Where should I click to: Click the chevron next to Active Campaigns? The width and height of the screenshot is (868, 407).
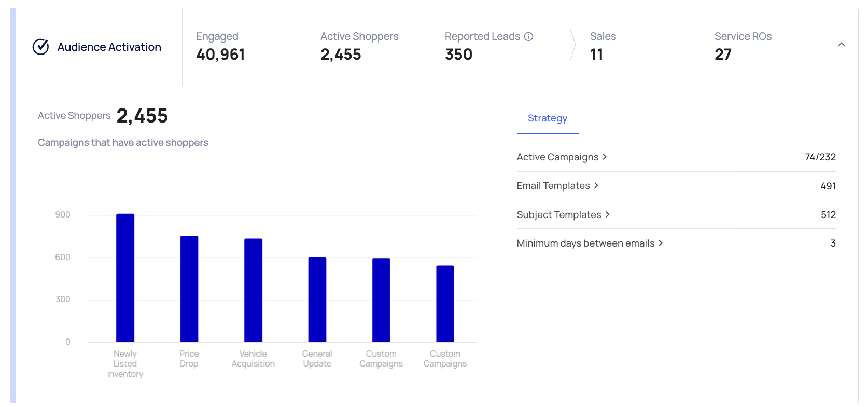[x=605, y=157]
